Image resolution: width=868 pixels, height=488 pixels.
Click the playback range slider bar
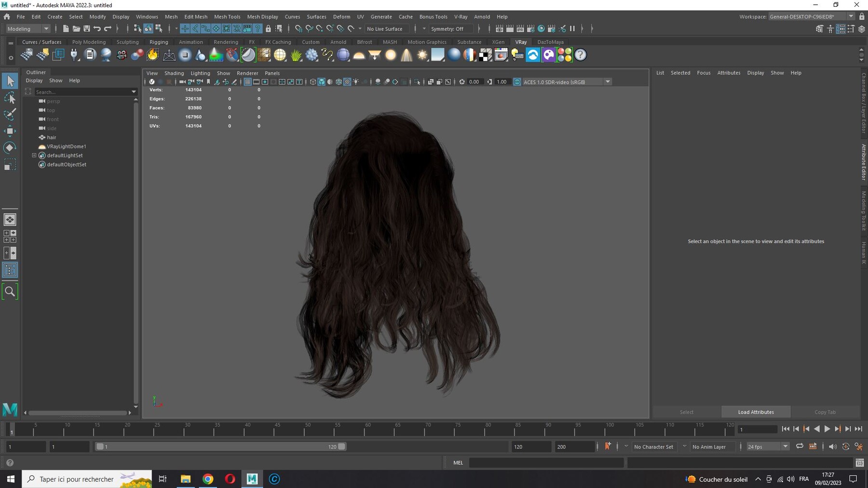tap(220, 447)
